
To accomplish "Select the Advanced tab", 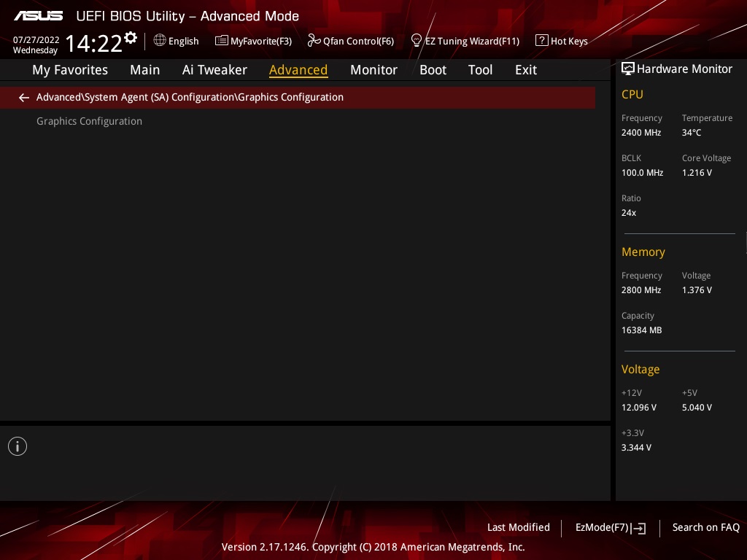I will 298,70.
